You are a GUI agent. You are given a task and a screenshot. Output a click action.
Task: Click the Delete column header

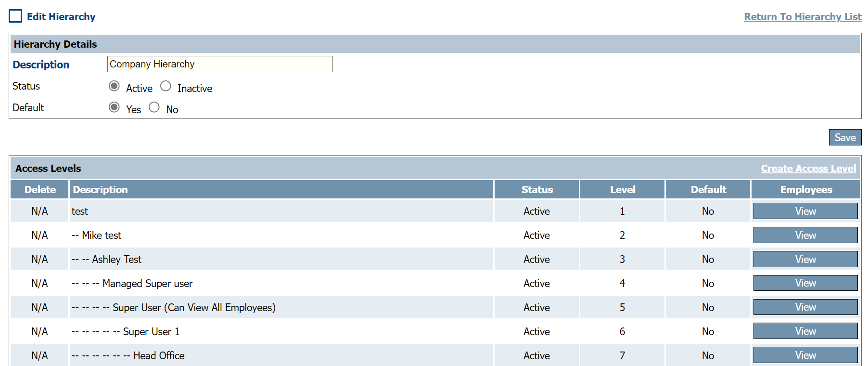pos(40,189)
